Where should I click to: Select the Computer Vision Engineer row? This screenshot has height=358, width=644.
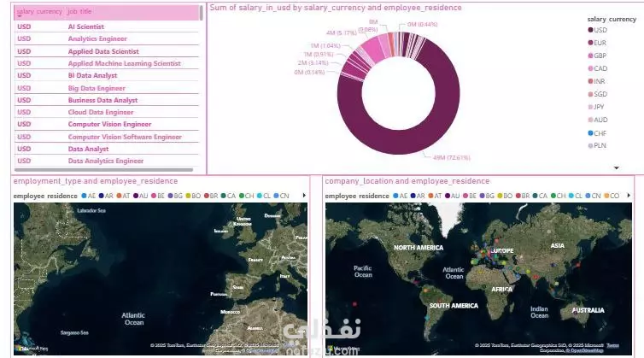107,124
